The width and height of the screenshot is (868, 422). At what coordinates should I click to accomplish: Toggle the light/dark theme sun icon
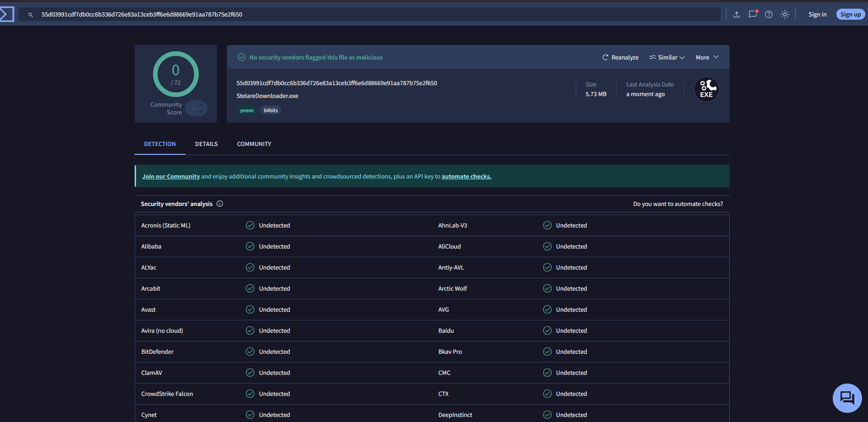[785, 15]
